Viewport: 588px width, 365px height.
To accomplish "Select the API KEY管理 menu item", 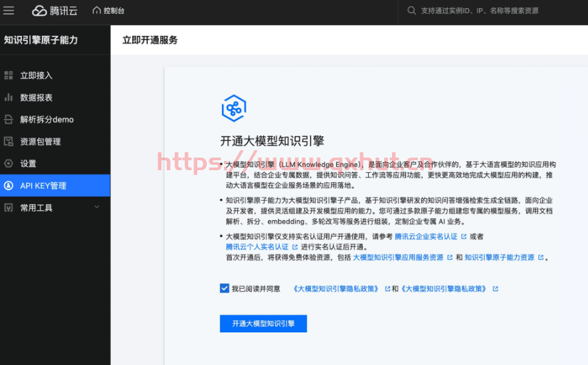I will tap(43, 185).
